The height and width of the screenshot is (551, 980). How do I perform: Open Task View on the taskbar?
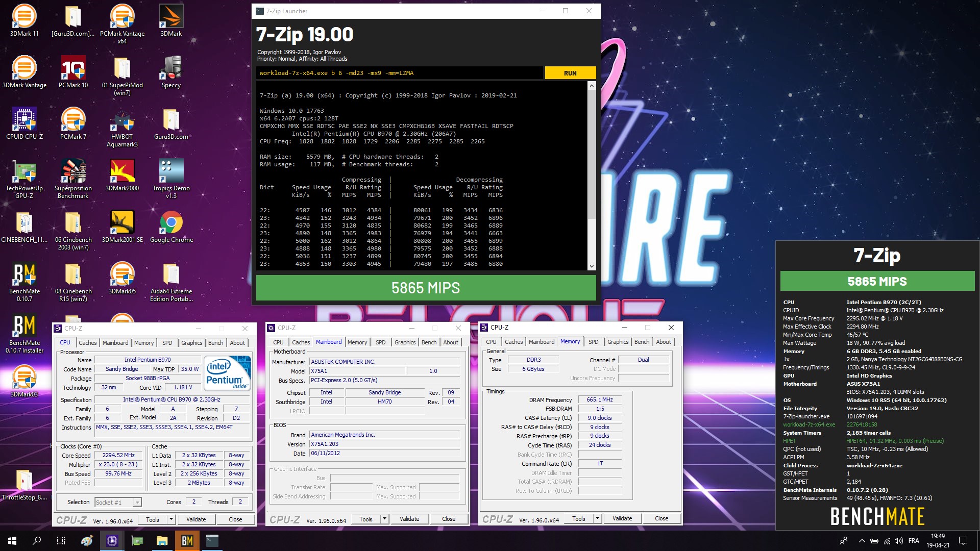coord(61,541)
